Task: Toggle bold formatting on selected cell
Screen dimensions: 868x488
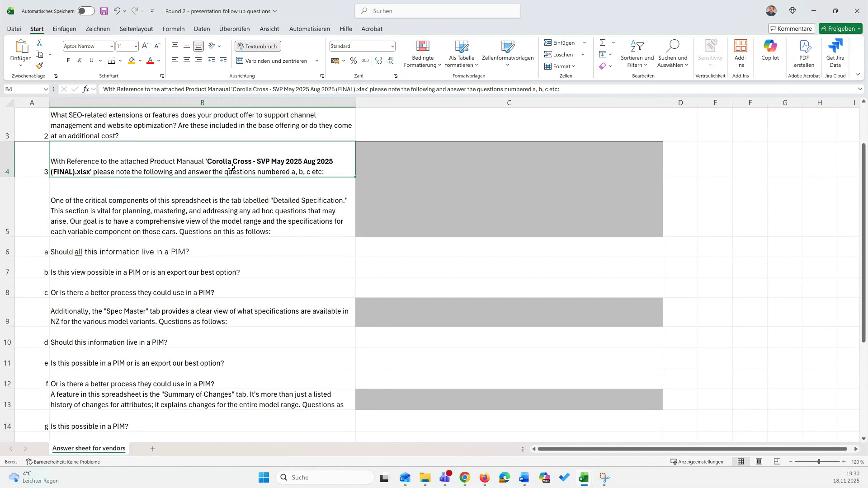Action: point(68,60)
